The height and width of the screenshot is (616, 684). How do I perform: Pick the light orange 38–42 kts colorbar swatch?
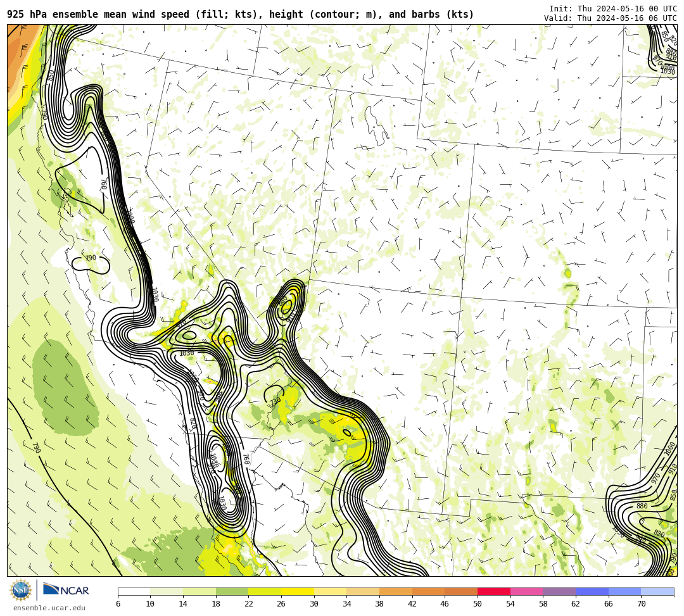tap(396, 591)
